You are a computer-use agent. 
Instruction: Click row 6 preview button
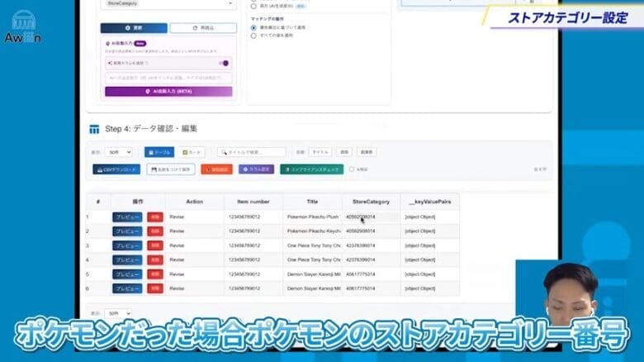pyautogui.click(x=127, y=288)
